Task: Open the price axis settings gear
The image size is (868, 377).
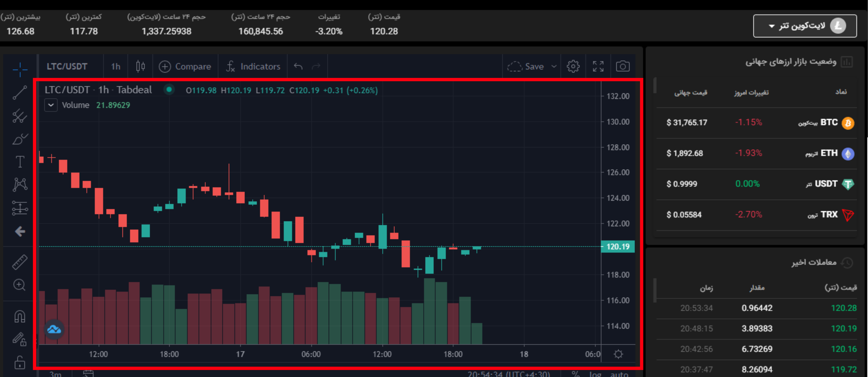Action: coord(618,354)
